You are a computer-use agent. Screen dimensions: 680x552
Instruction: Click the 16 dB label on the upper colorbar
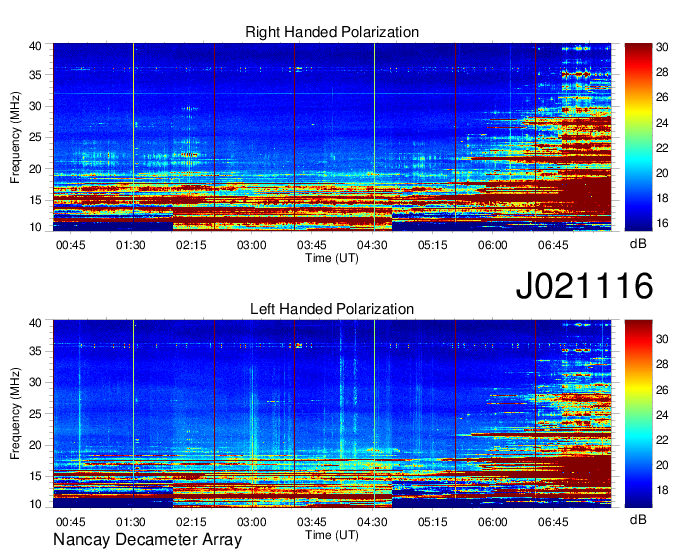tap(662, 223)
